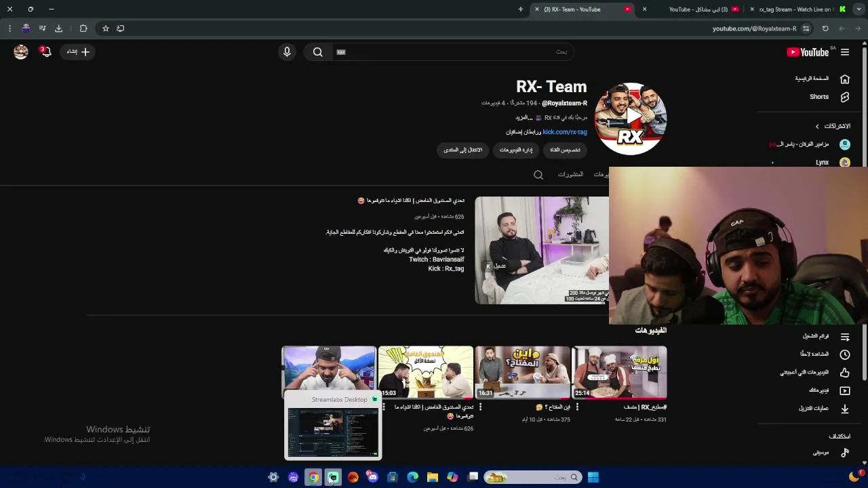The image size is (868, 488).
Task: Search within the channel magnifier icon
Action: [538, 175]
